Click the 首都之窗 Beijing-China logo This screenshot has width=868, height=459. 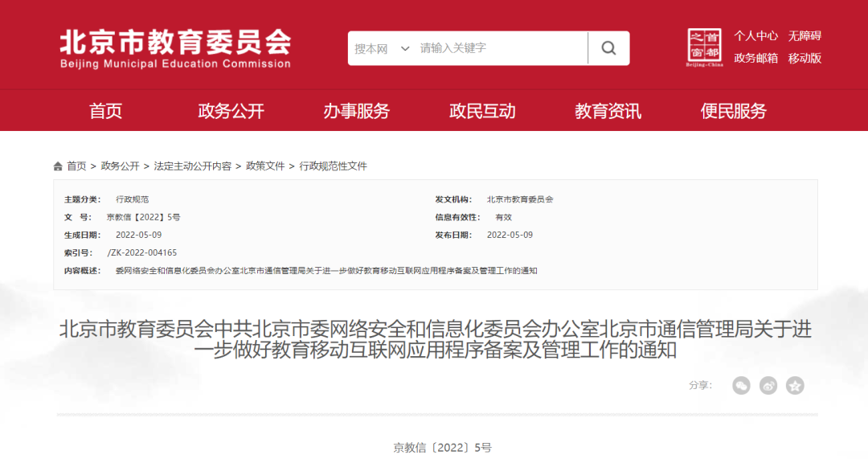coord(704,47)
